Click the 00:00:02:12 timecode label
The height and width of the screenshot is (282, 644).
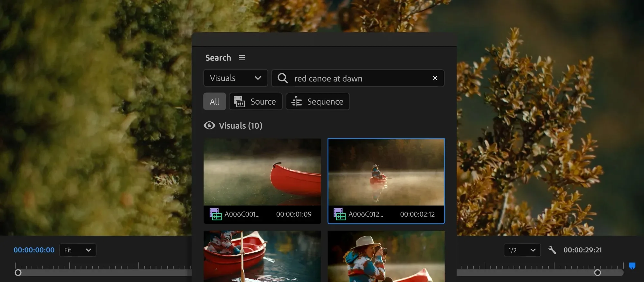[x=417, y=214]
